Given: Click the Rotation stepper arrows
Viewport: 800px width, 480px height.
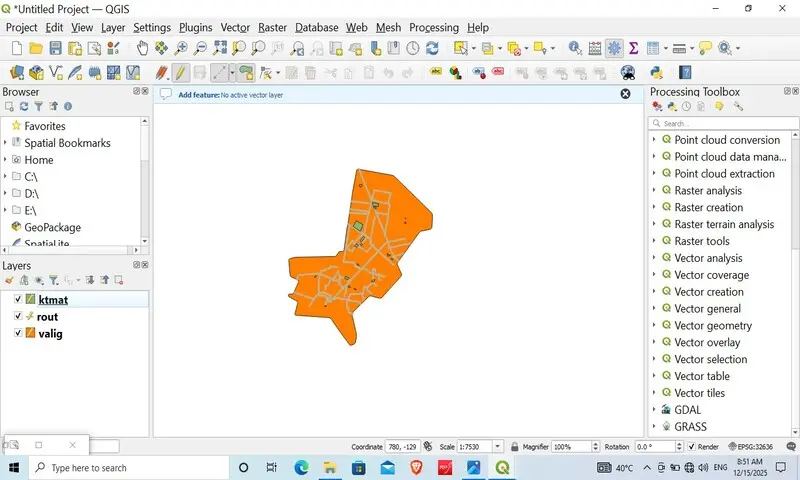Looking at the screenshot, I should tap(679, 447).
